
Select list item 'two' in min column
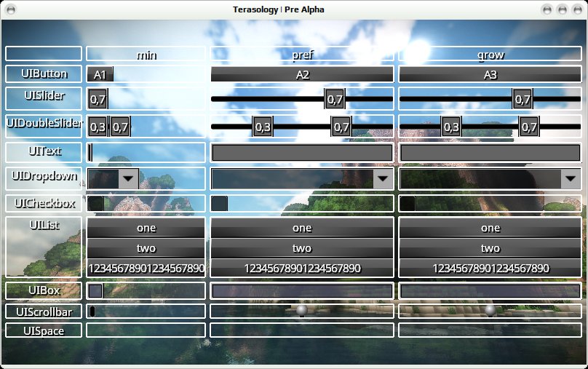click(x=146, y=248)
